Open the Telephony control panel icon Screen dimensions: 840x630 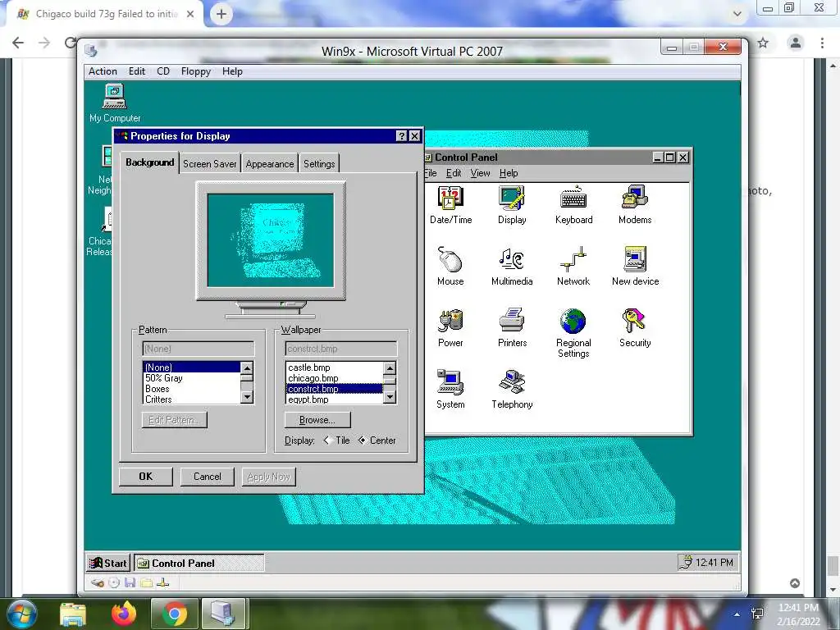point(512,390)
